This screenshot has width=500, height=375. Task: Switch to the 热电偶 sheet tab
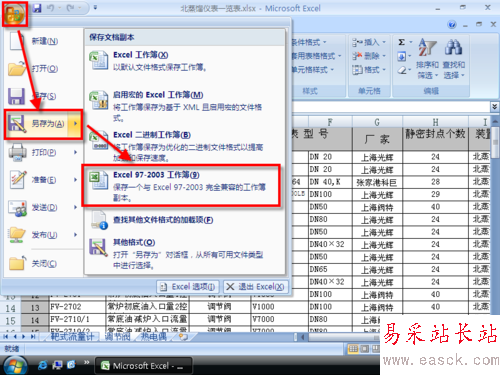154,337
